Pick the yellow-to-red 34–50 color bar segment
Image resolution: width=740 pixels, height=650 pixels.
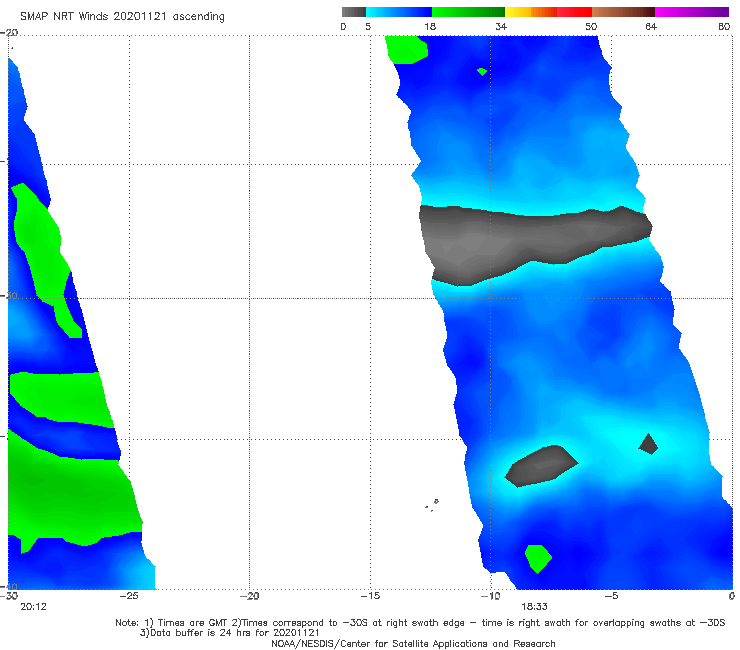point(548,12)
